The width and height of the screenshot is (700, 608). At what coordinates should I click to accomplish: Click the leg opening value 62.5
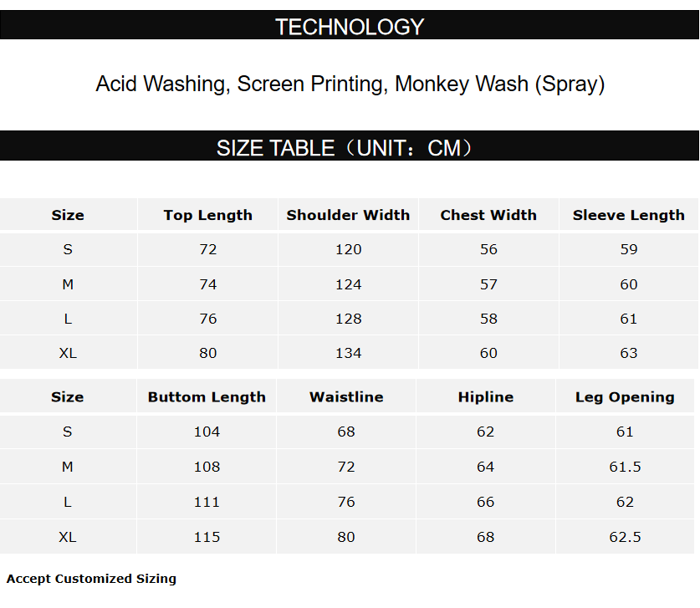pyautogui.click(x=625, y=537)
